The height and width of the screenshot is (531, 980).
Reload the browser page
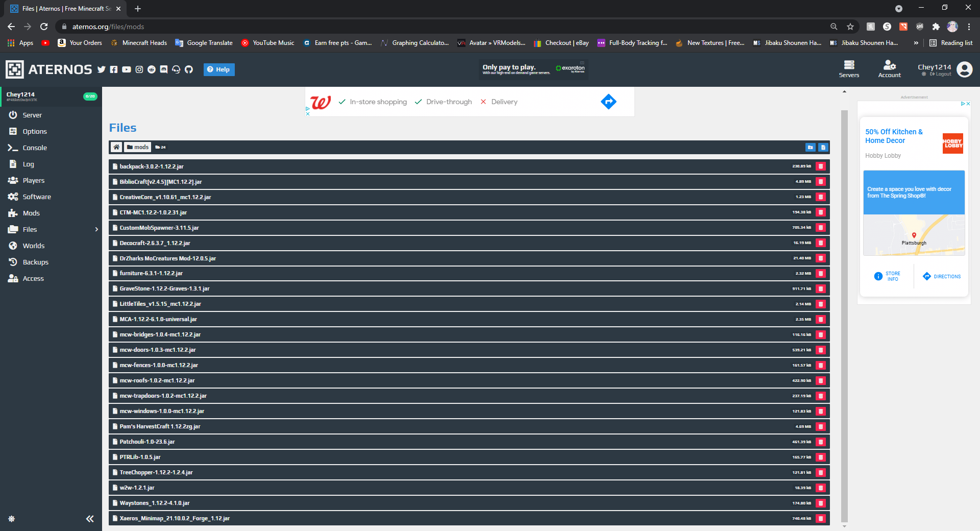point(44,27)
